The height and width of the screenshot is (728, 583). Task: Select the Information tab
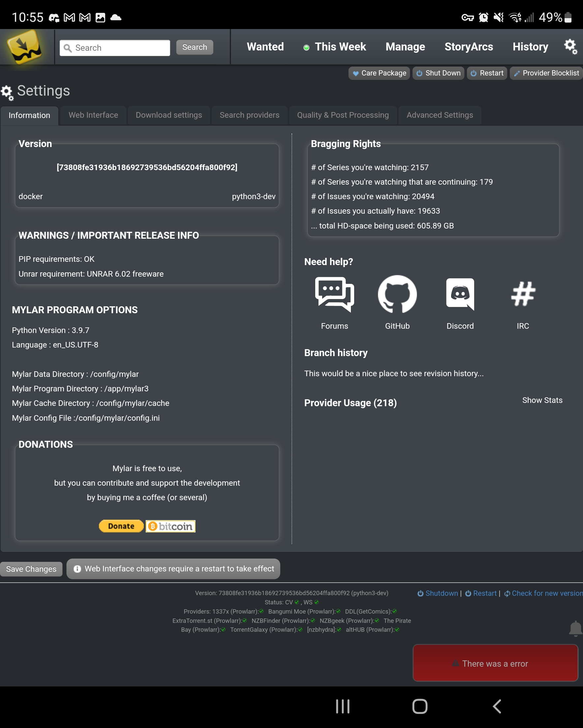(x=29, y=115)
